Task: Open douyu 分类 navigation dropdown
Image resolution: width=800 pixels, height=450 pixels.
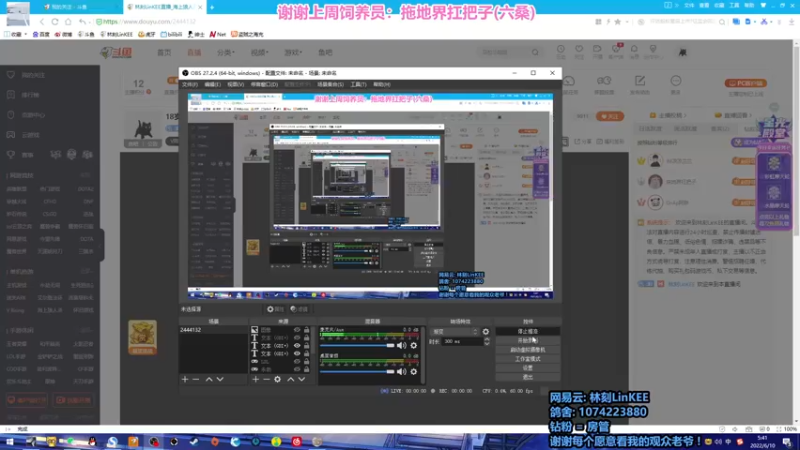Action: click(226, 52)
